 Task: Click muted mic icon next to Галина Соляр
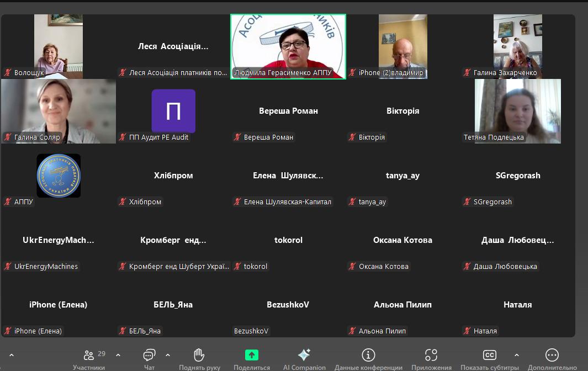click(x=8, y=137)
